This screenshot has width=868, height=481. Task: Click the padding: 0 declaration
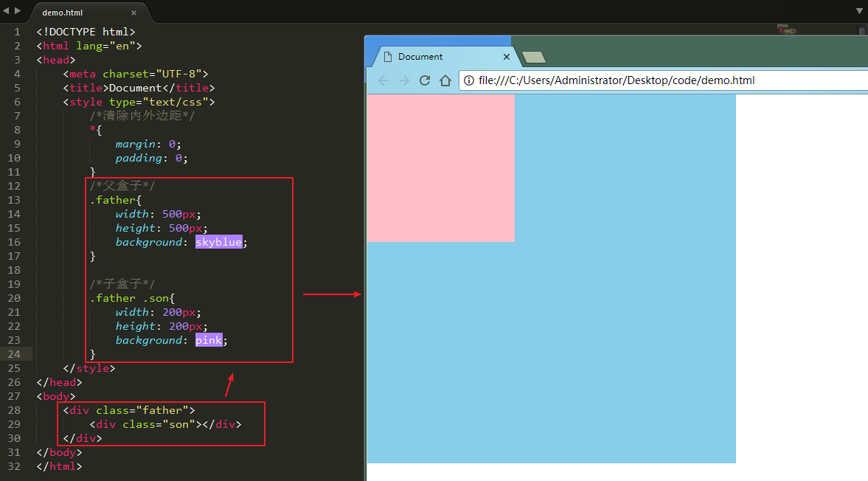(152, 158)
